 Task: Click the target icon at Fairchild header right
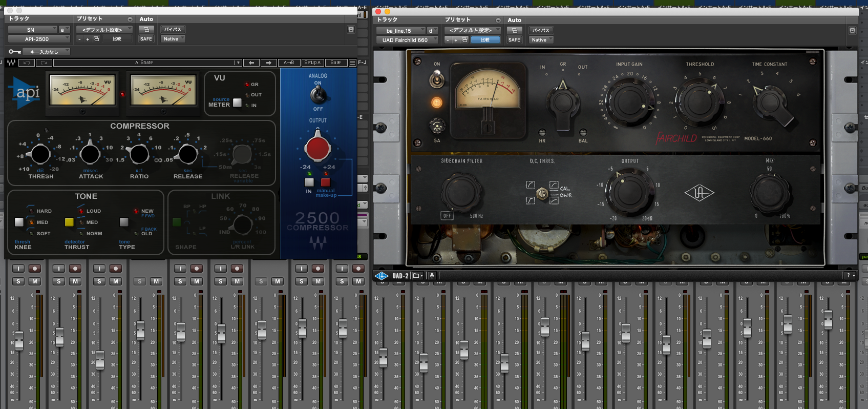tap(852, 30)
